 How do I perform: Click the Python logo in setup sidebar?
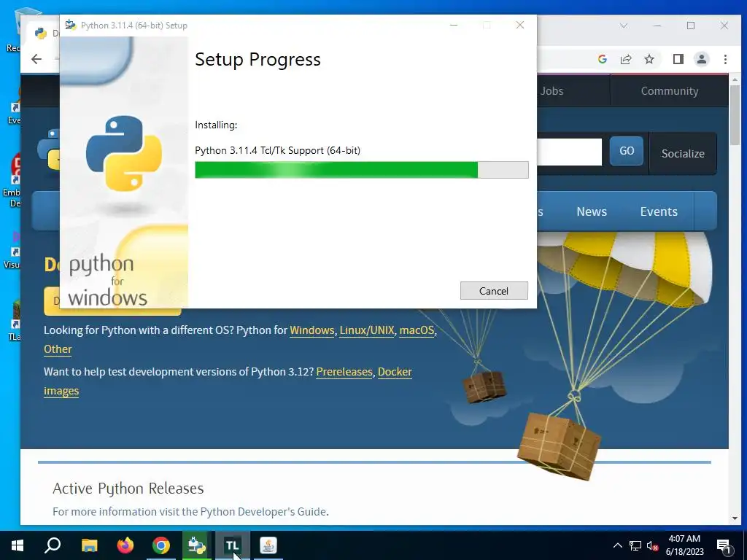point(124,153)
